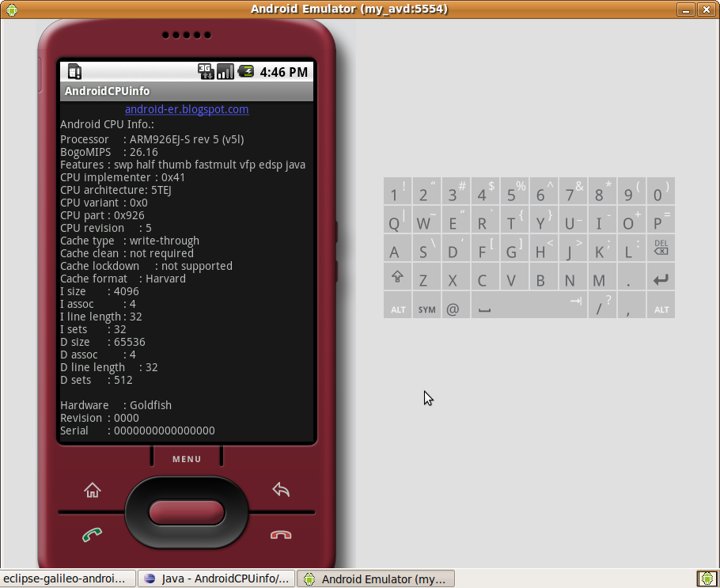Click the signal strength bars in the status bar
Image resolution: width=720 pixels, height=588 pixels.
coord(225,71)
